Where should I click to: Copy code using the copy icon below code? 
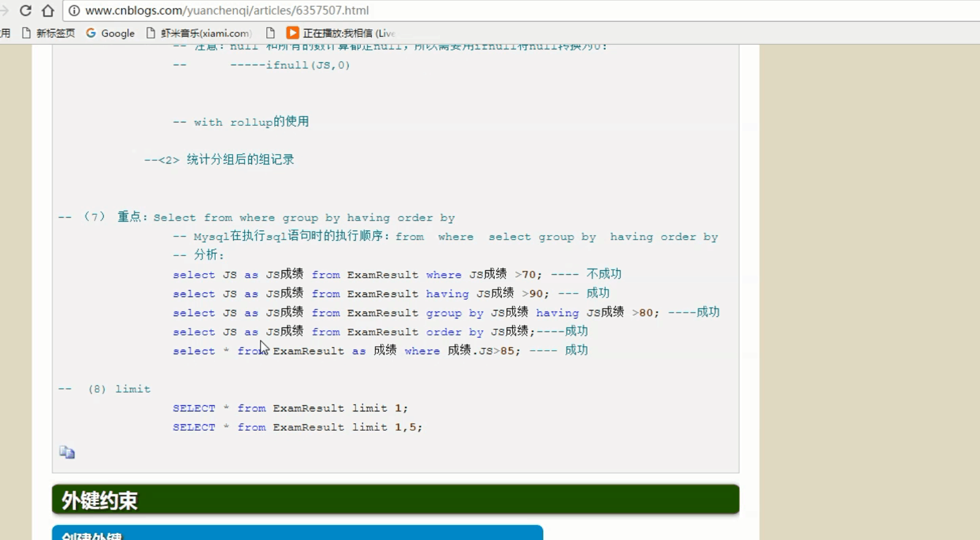point(67,452)
